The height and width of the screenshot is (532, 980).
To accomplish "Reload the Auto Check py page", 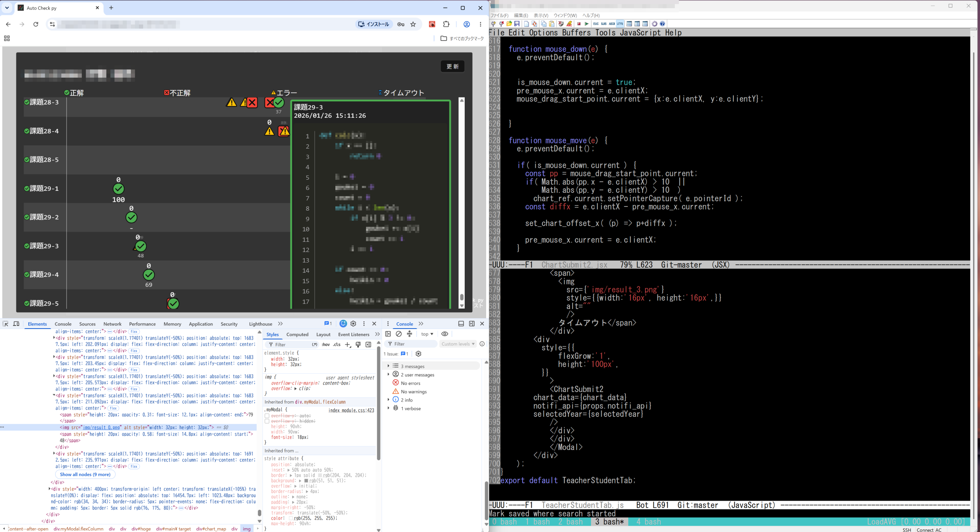I will coord(36,24).
